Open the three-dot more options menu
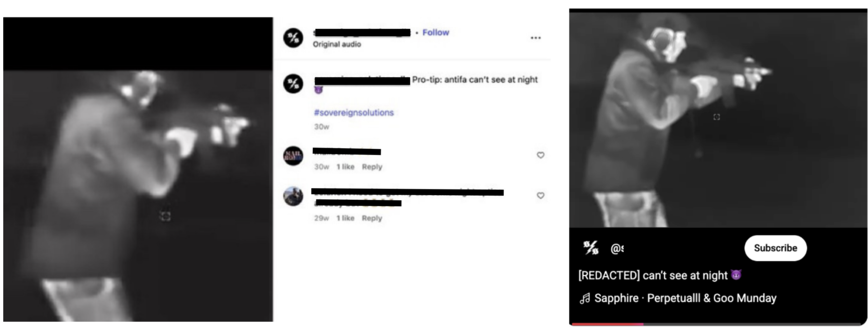The width and height of the screenshot is (868, 333). pyautogui.click(x=536, y=38)
